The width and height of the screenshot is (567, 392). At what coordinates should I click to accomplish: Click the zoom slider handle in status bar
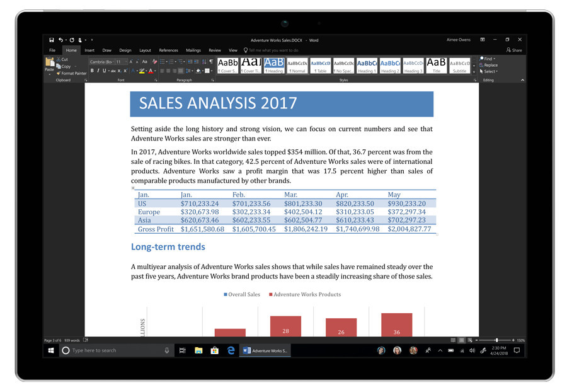pyautogui.click(x=497, y=340)
